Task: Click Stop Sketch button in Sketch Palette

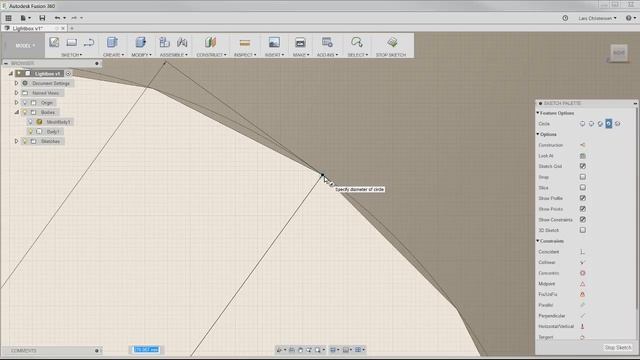Action: [618, 348]
